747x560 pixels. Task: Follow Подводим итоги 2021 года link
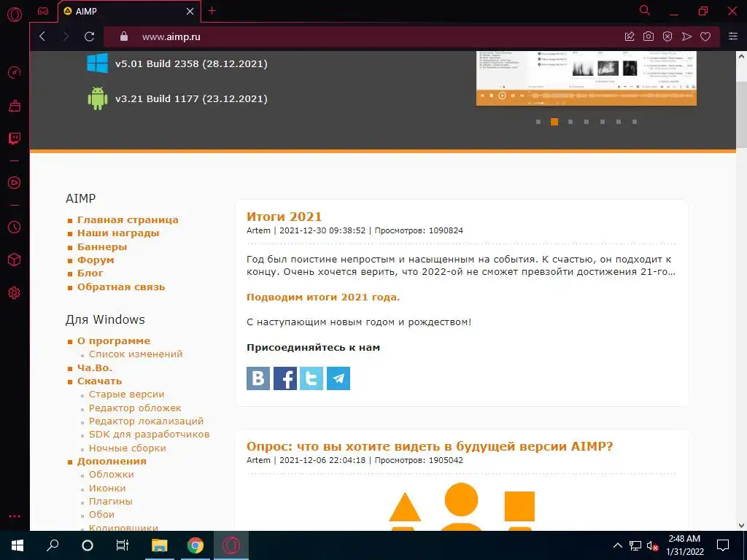323,297
